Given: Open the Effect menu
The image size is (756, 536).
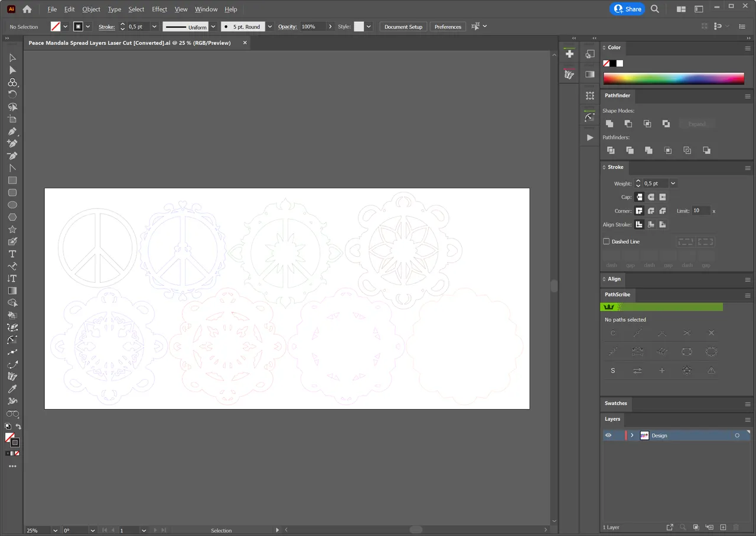Looking at the screenshot, I should pyautogui.click(x=159, y=9).
